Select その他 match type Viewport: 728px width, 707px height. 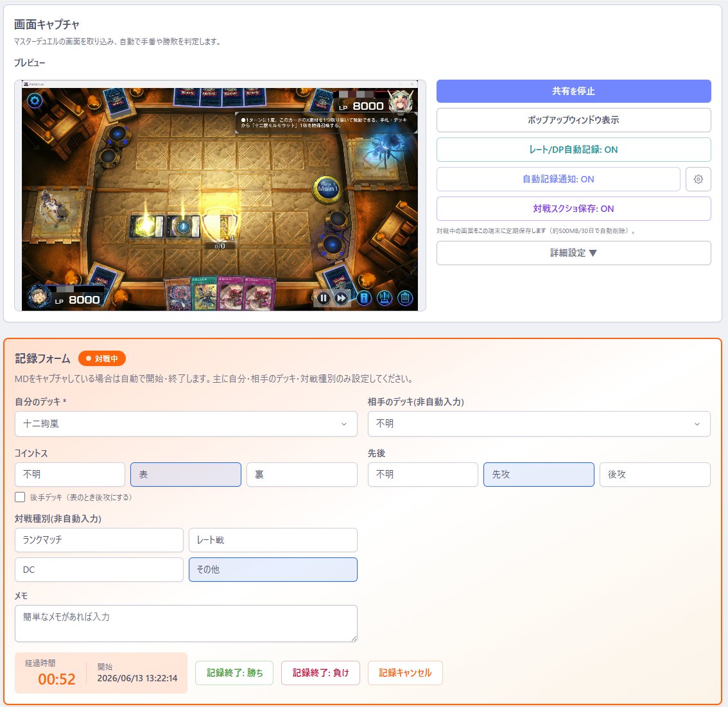click(273, 570)
